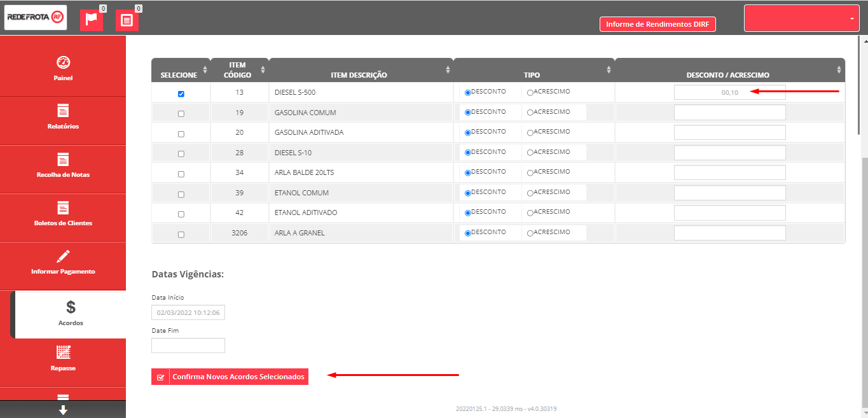
Task: Go to Recolha de Notas menu
Action: click(x=63, y=169)
